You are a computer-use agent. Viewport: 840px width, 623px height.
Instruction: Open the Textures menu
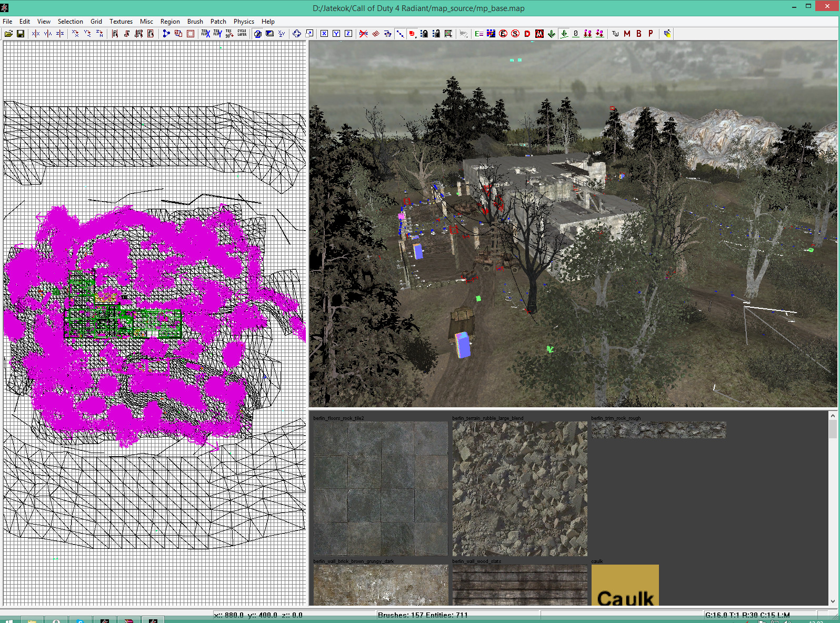tap(121, 22)
